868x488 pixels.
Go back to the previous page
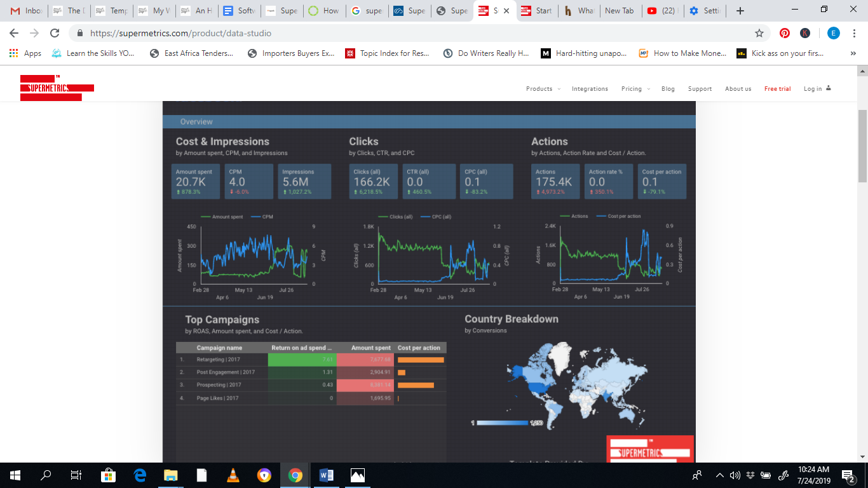point(15,33)
